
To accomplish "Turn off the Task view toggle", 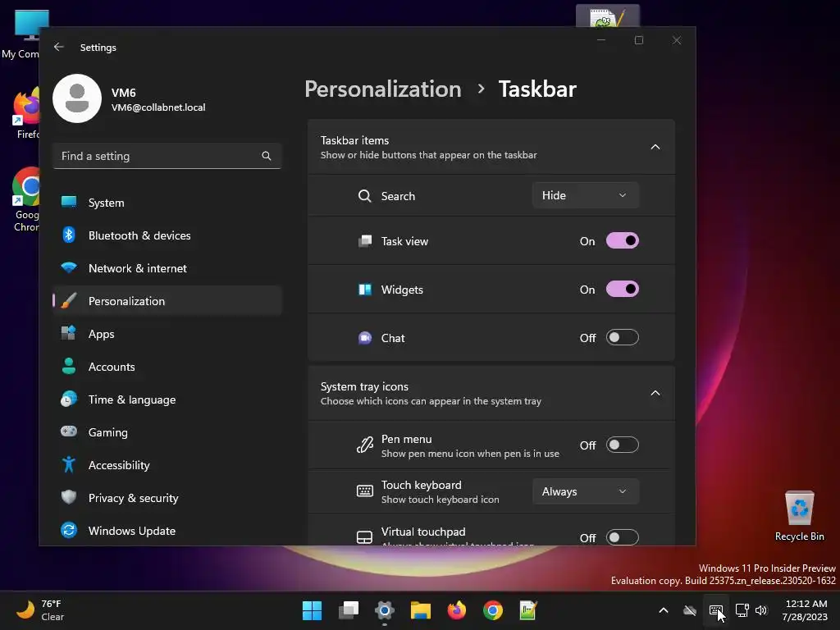I will (623, 241).
